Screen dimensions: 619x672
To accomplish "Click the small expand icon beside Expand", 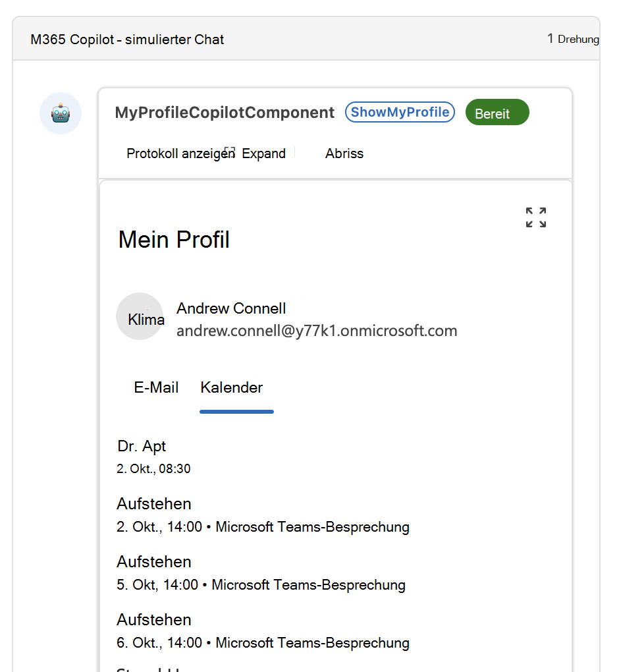I will (x=230, y=153).
